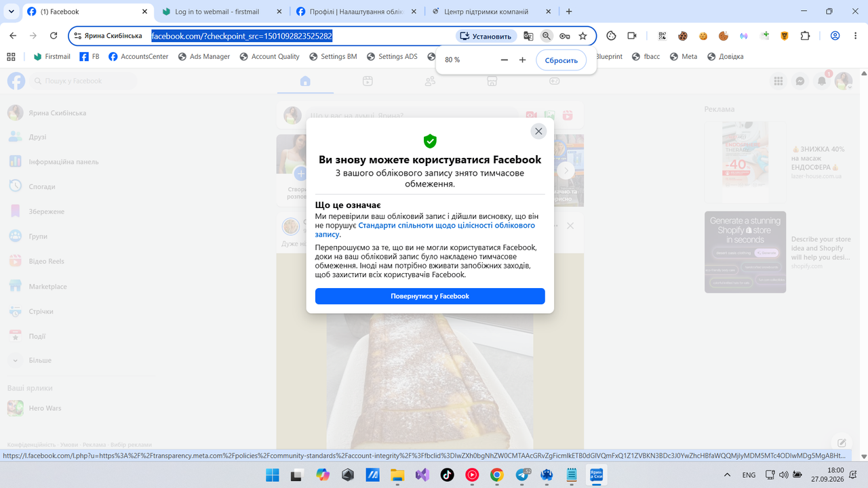
Task: Open the Settings BM bookmark
Action: 332,57
